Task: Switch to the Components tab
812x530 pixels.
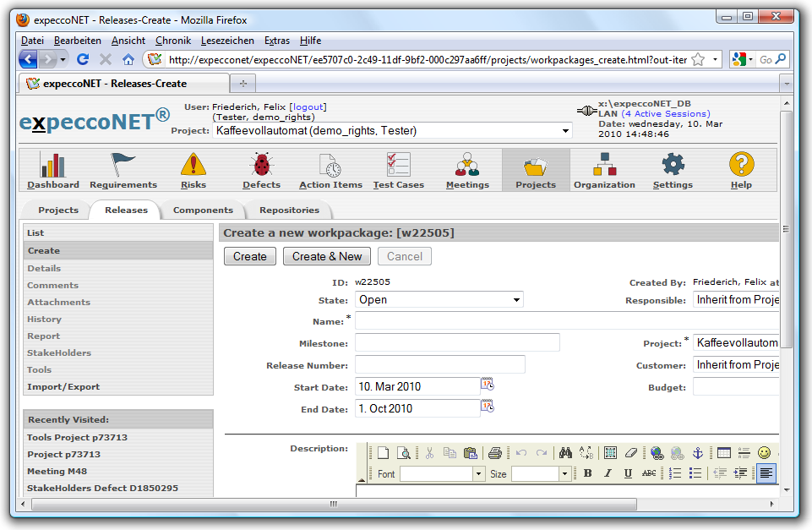Action: [203, 210]
